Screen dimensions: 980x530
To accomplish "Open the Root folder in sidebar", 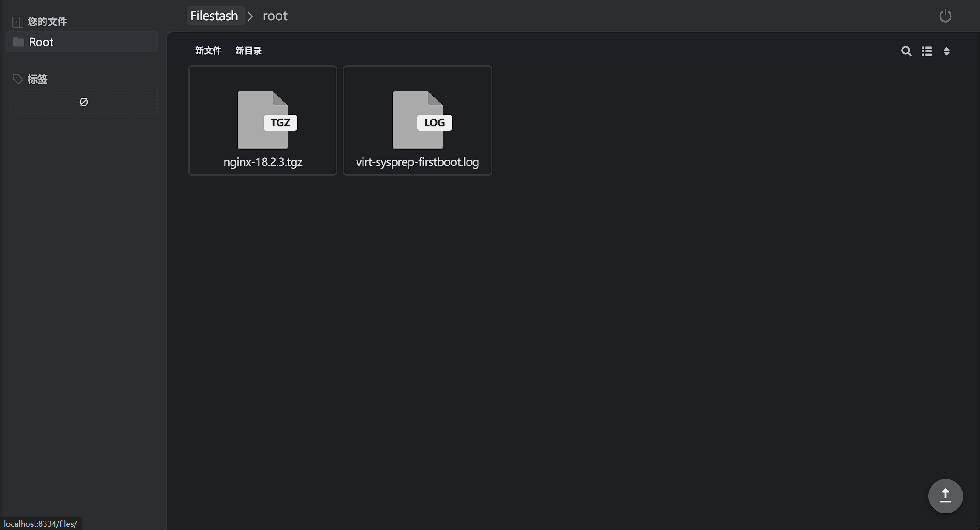I will (41, 42).
